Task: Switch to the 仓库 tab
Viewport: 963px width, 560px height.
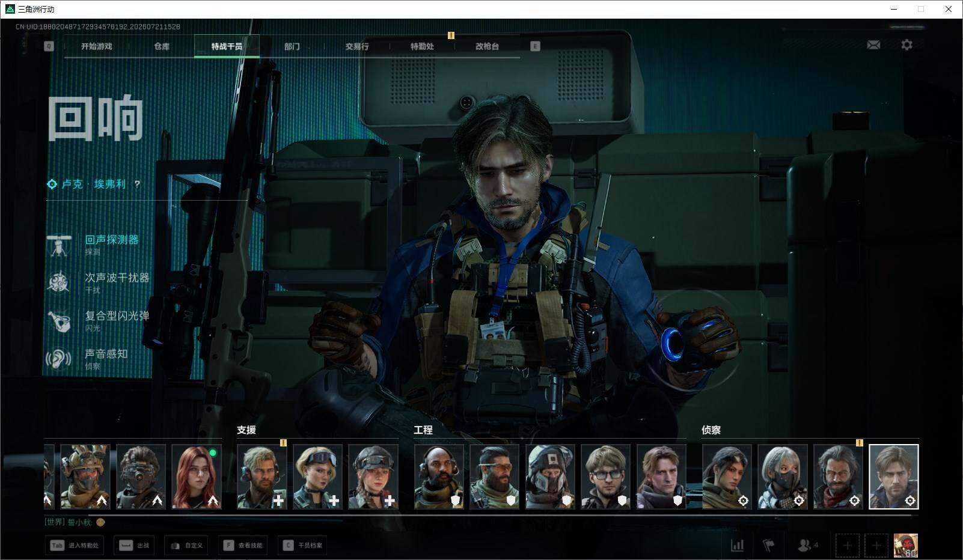Action: click(162, 46)
